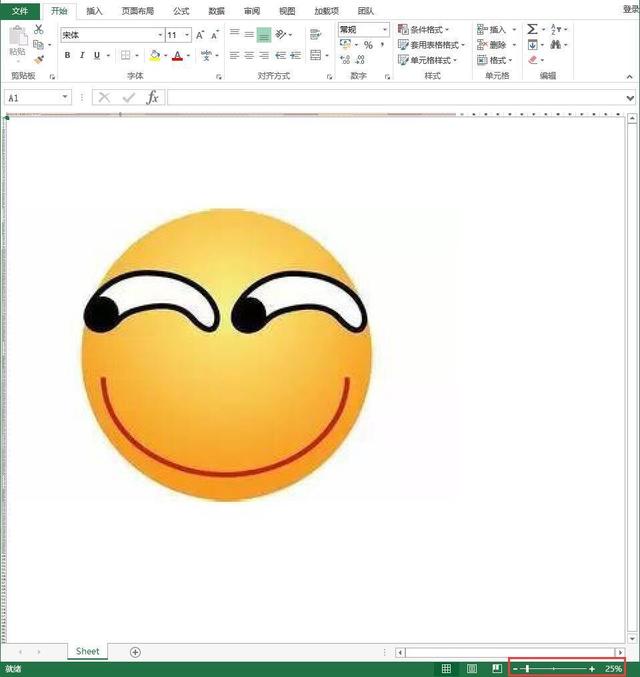Click the phonetic guide 文 icon

tap(206, 55)
